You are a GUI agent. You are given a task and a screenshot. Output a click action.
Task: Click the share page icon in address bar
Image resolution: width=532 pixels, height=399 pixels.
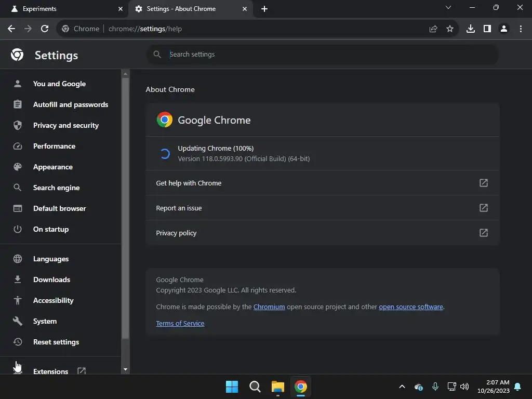click(433, 29)
